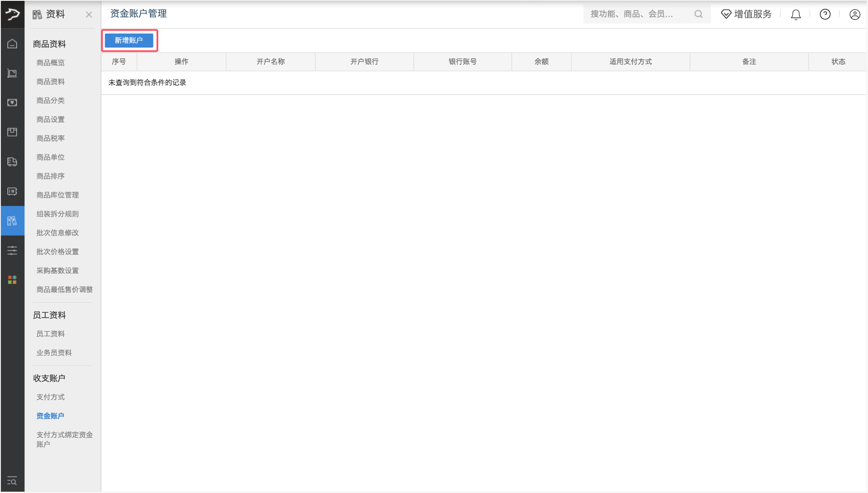
Task: Open the sliders settings sidebar icon
Action: pyautogui.click(x=12, y=250)
